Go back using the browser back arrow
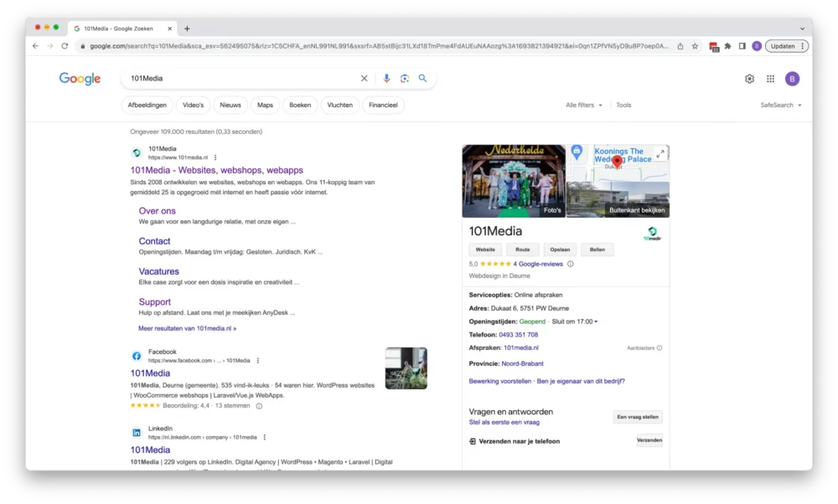 click(x=35, y=46)
